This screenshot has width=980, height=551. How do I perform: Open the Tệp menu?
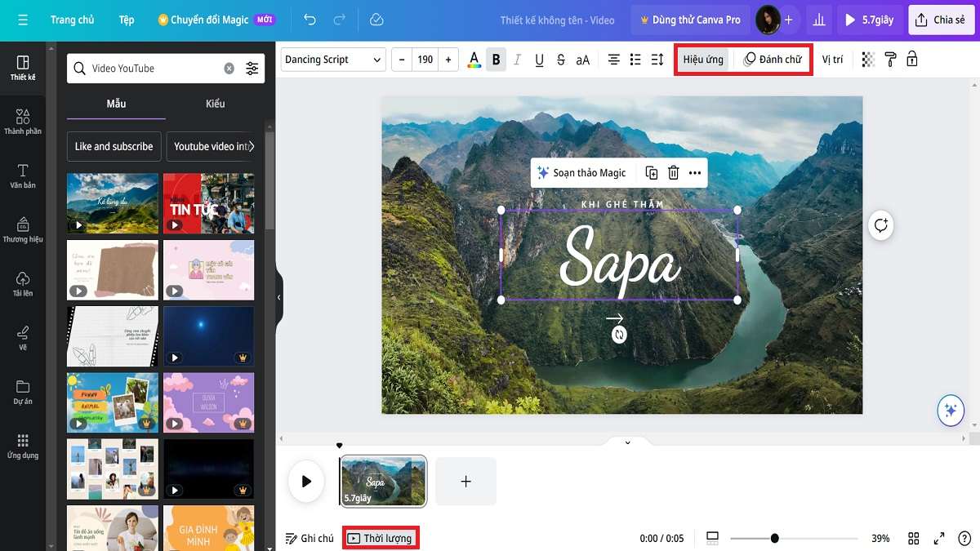[126, 20]
